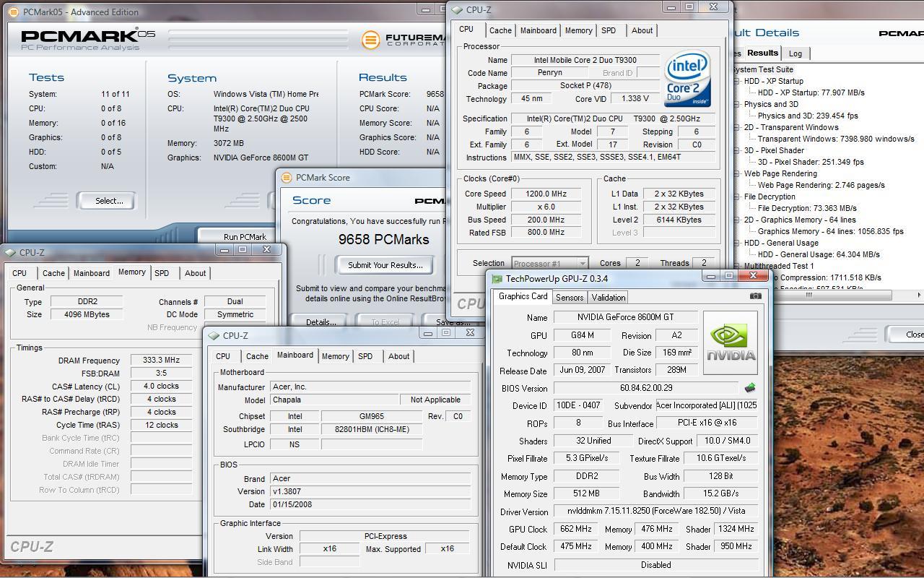
Task: Click scrollbar right arrow in Result Details
Action: pyautogui.click(x=919, y=295)
